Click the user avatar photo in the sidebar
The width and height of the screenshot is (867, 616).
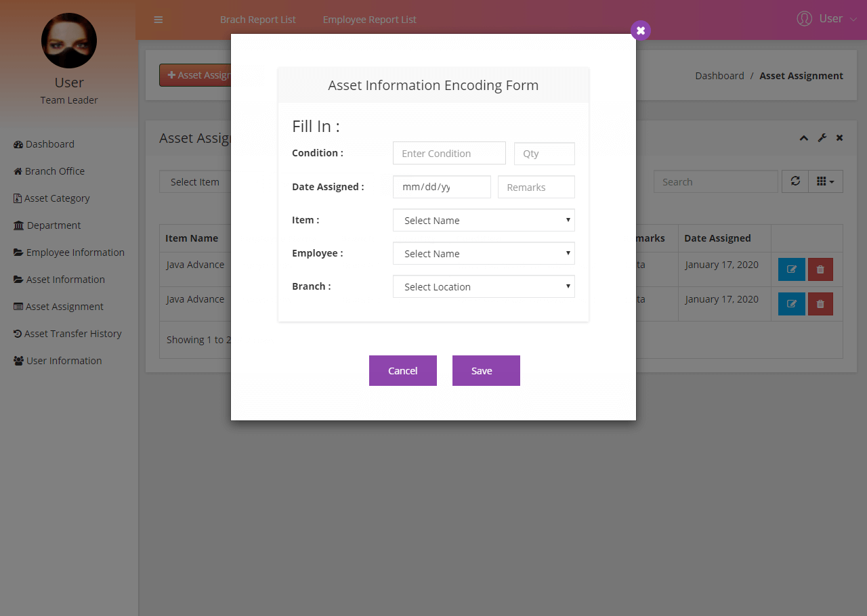coord(69,41)
